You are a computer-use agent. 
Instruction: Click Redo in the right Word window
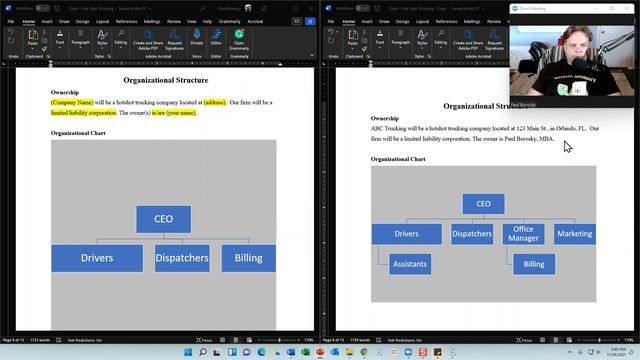pos(331,40)
